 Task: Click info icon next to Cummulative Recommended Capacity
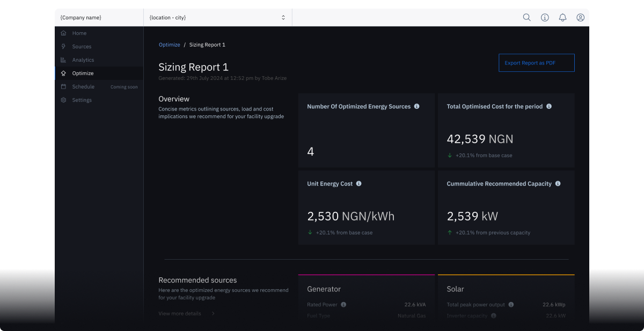coord(558,183)
